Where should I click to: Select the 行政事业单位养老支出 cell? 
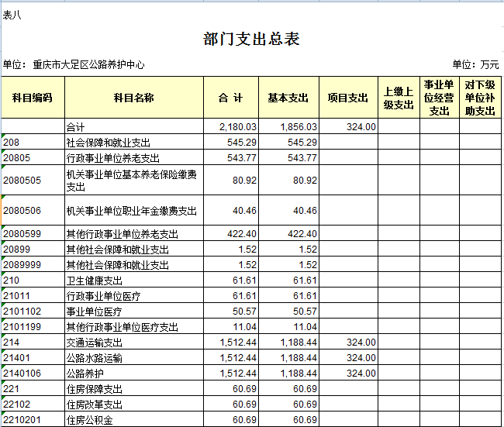coord(134,157)
